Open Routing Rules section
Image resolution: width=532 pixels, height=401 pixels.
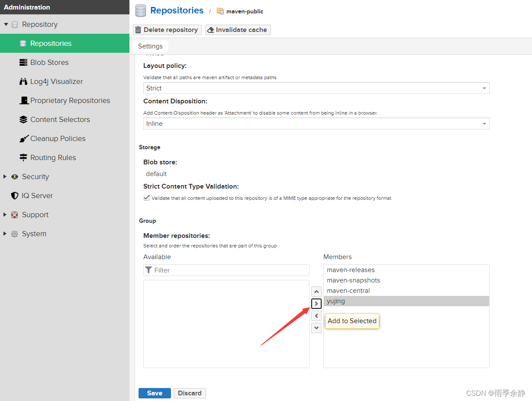(53, 157)
